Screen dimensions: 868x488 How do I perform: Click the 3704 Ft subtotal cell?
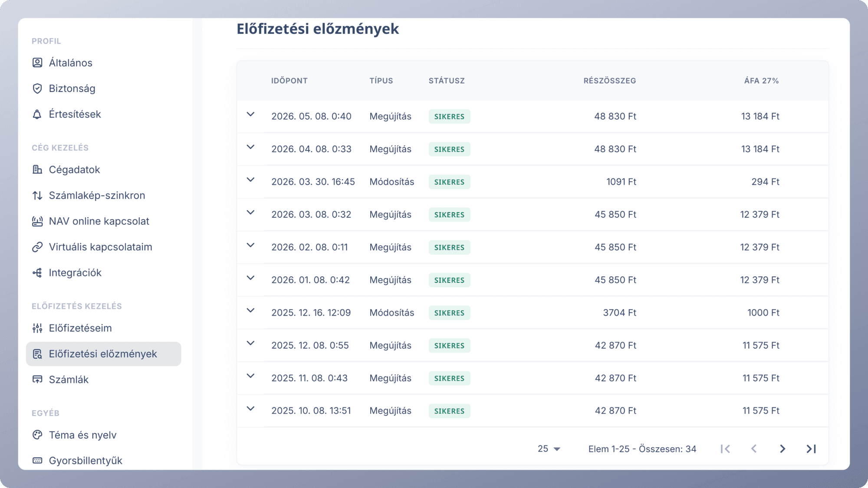(619, 313)
